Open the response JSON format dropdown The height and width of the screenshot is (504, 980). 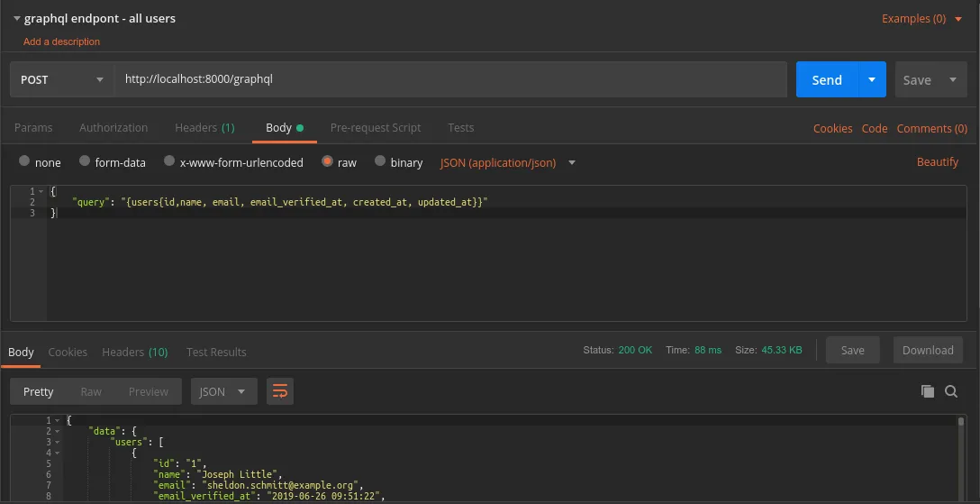[223, 391]
